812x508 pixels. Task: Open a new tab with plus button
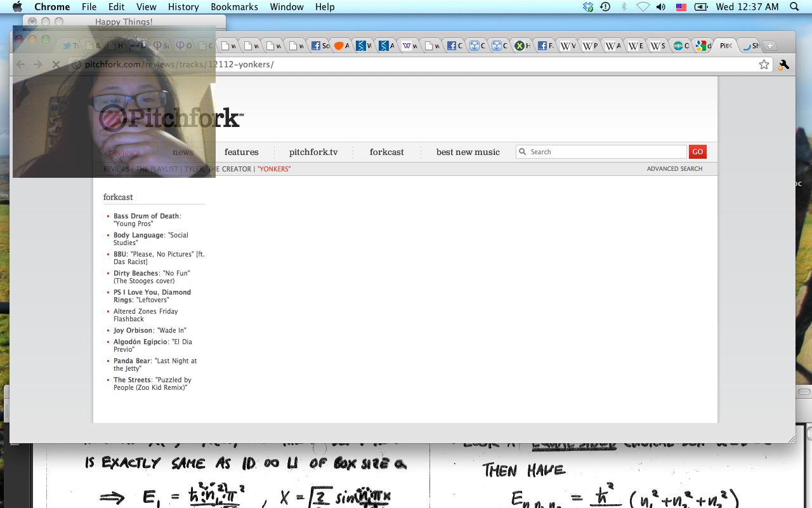point(769,46)
